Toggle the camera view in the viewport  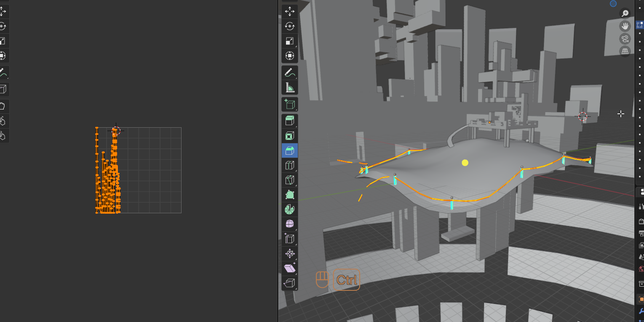pyautogui.click(x=625, y=40)
